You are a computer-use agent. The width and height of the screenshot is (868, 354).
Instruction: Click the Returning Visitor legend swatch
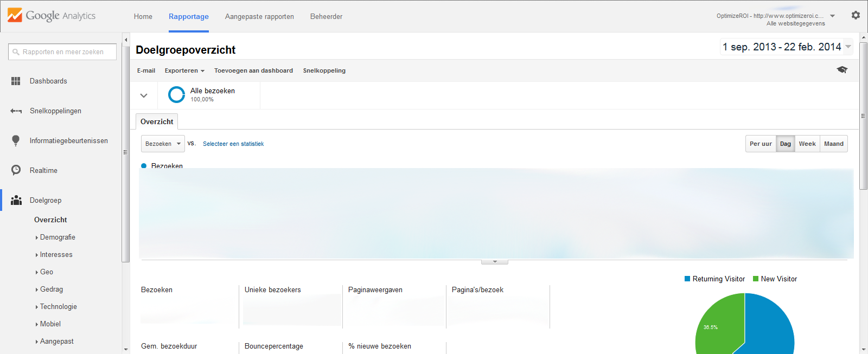point(687,279)
